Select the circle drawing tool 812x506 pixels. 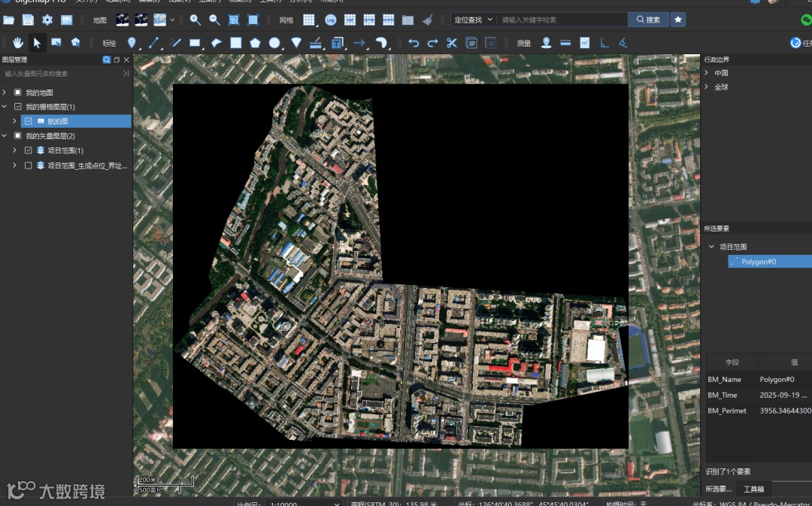274,43
